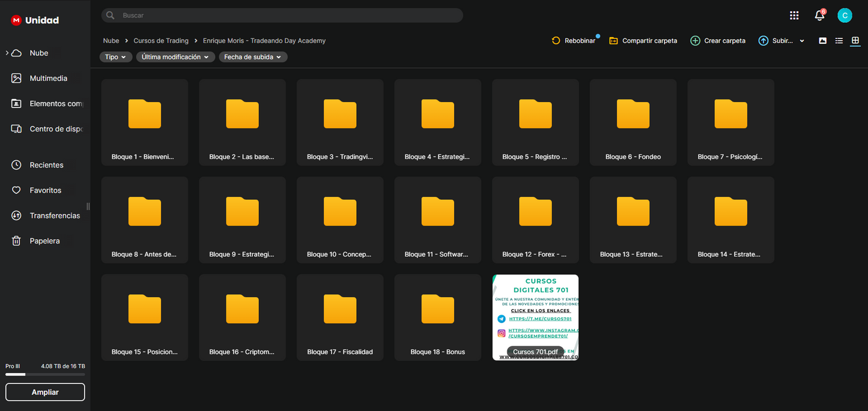Viewport: 868px width, 411px height.
Task: Click the user avatar icon
Action: pyautogui.click(x=845, y=16)
